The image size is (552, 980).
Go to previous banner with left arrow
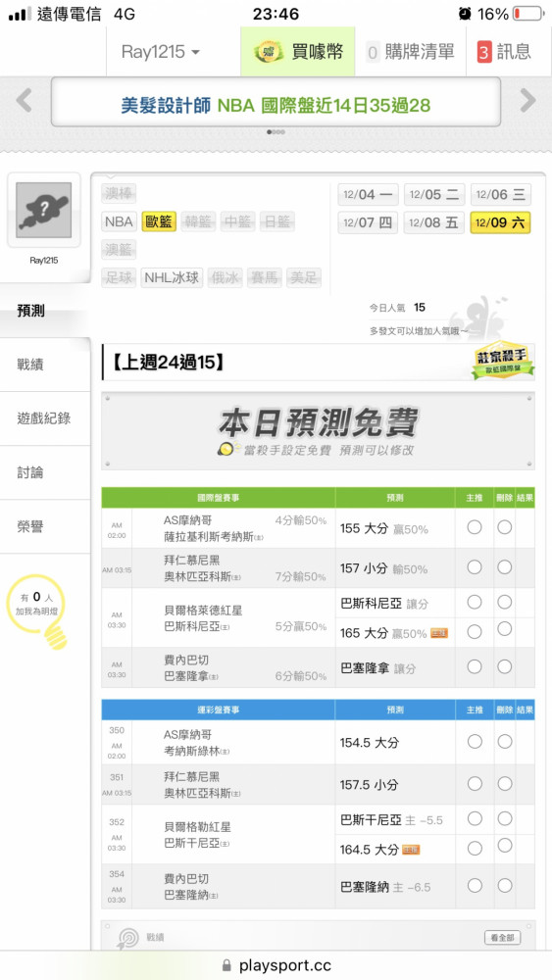24,100
